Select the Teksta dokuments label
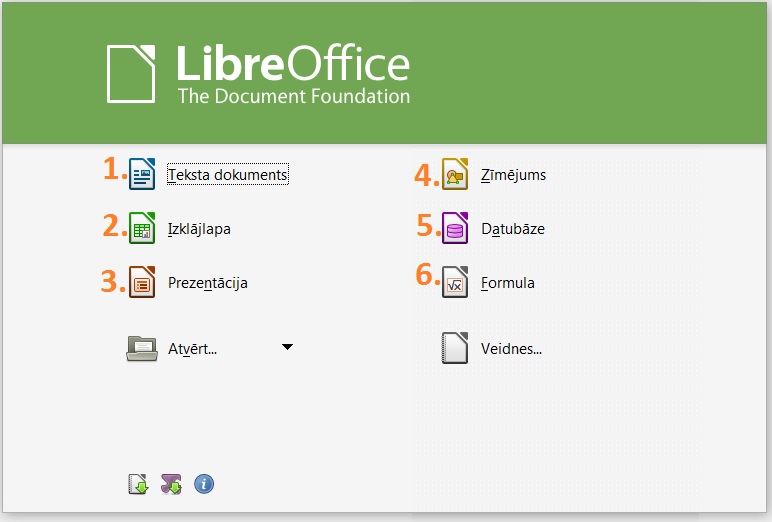 228,175
